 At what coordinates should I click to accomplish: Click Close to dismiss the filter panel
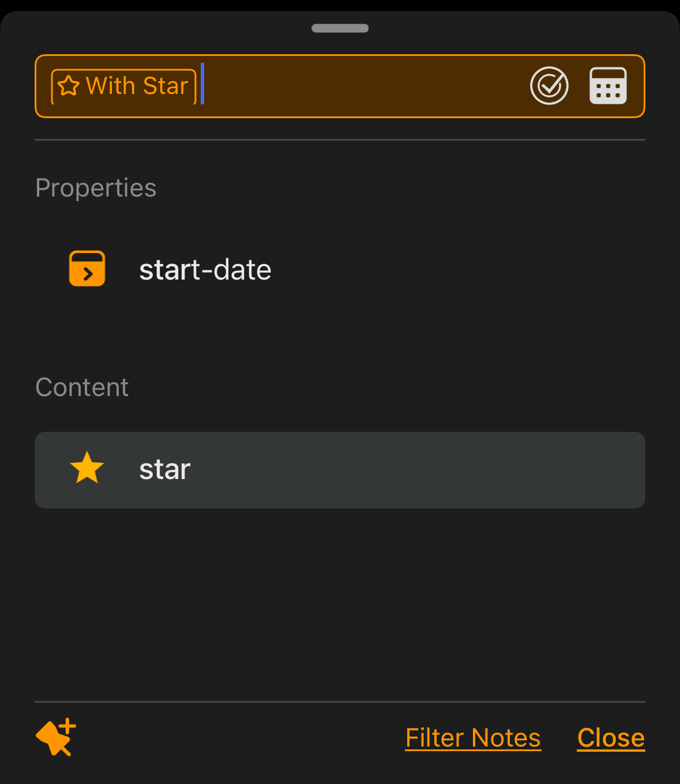click(610, 737)
